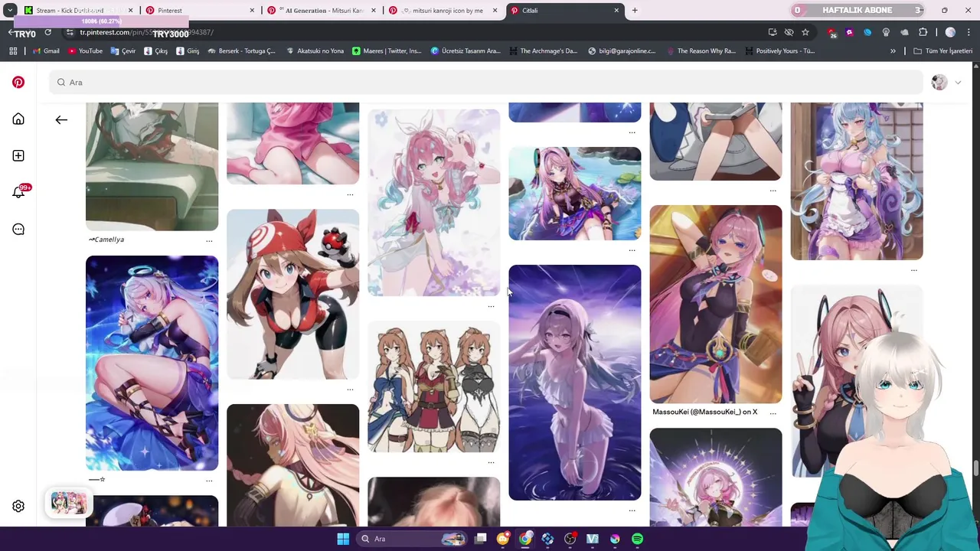The height and width of the screenshot is (551, 980).
Task: Switch to Chrome in the taskbar
Action: point(525,539)
